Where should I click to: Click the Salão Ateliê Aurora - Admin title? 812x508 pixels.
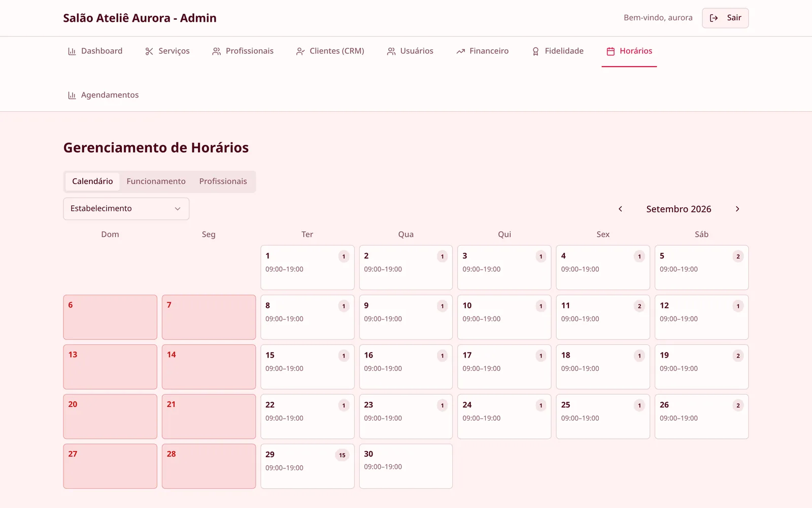tap(140, 18)
